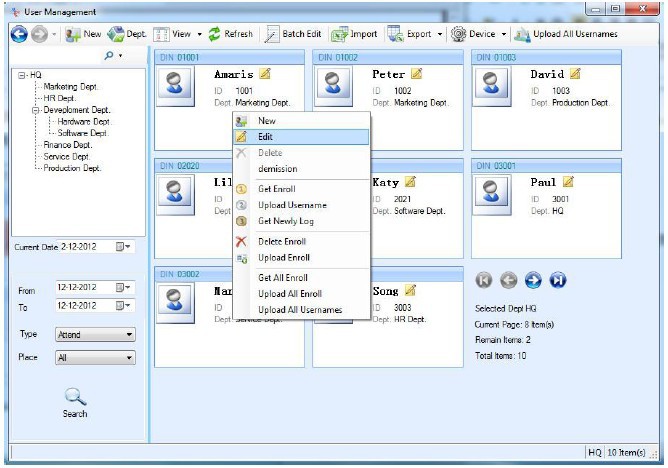Go to the last page of users
Viewport: 668px width, 468px height.
[558, 280]
